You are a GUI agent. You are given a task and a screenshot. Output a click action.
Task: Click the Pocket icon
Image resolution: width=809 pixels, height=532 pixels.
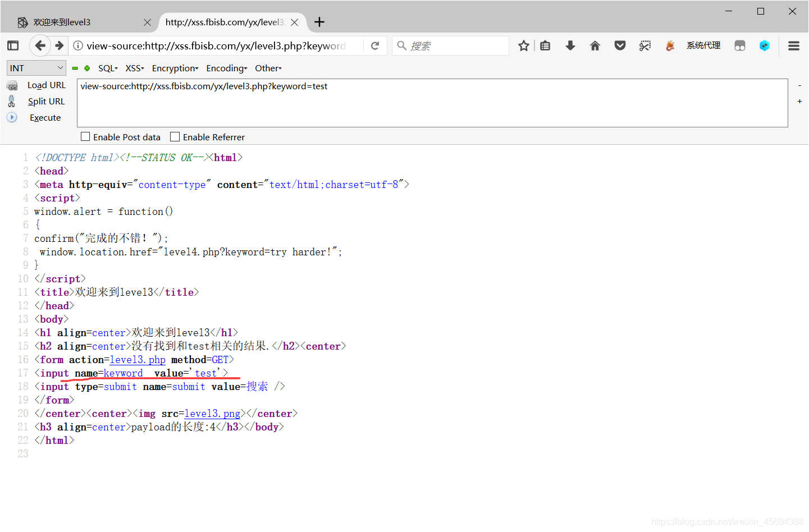pyautogui.click(x=620, y=45)
